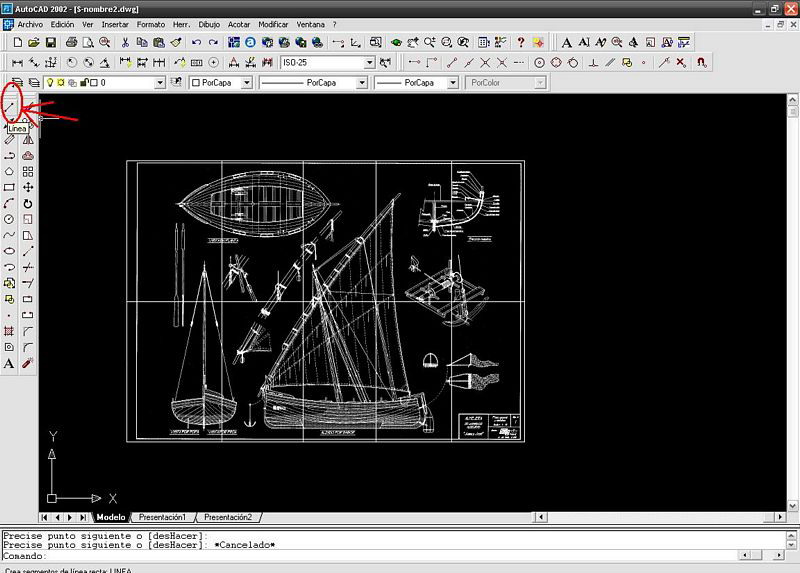Select the Chamfer modify tool
The height and width of the screenshot is (573, 800).
point(28,331)
